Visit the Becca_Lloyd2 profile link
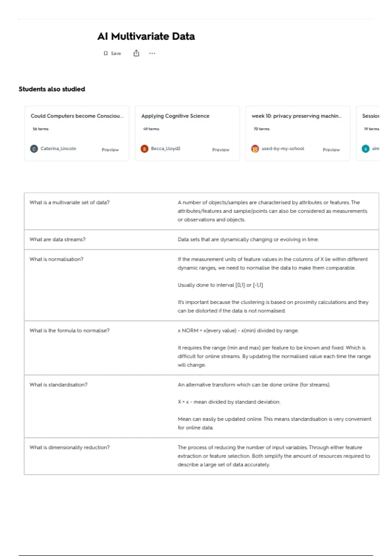This screenshot has height=556, width=392. click(x=166, y=148)
